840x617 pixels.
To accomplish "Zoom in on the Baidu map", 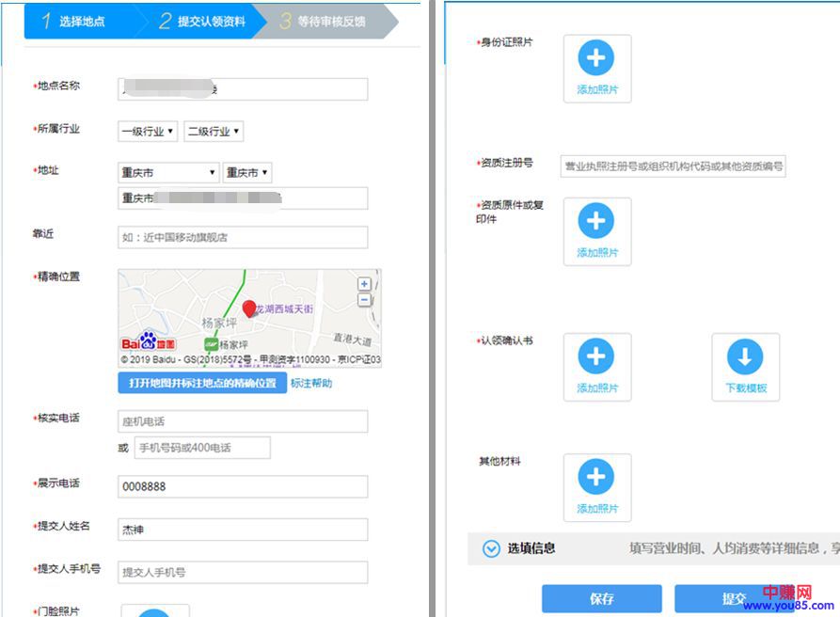I will 364,283.
